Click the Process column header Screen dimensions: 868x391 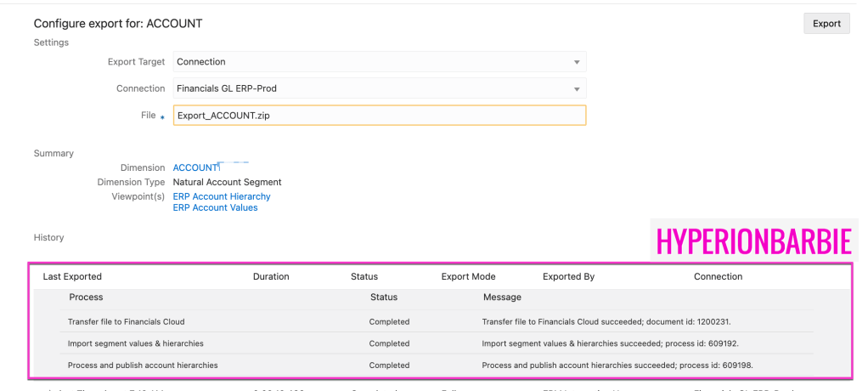tap(86, 297)
